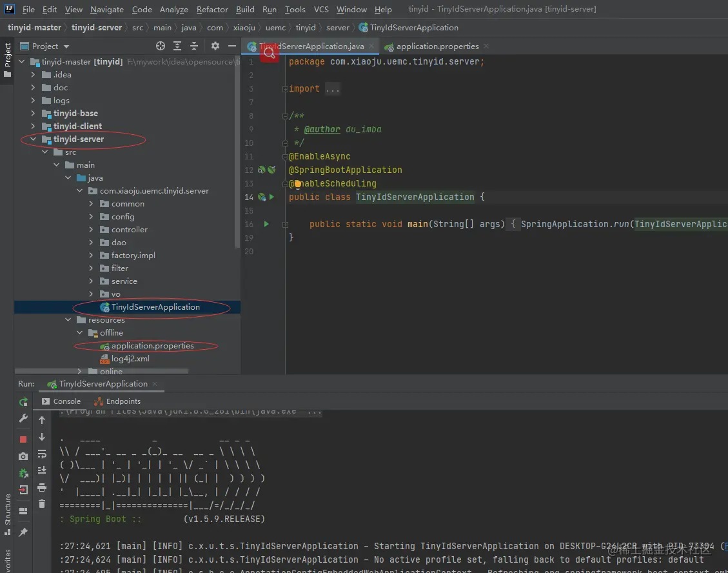Switch to Endpoints tab in Run panel

click(117, 401)
